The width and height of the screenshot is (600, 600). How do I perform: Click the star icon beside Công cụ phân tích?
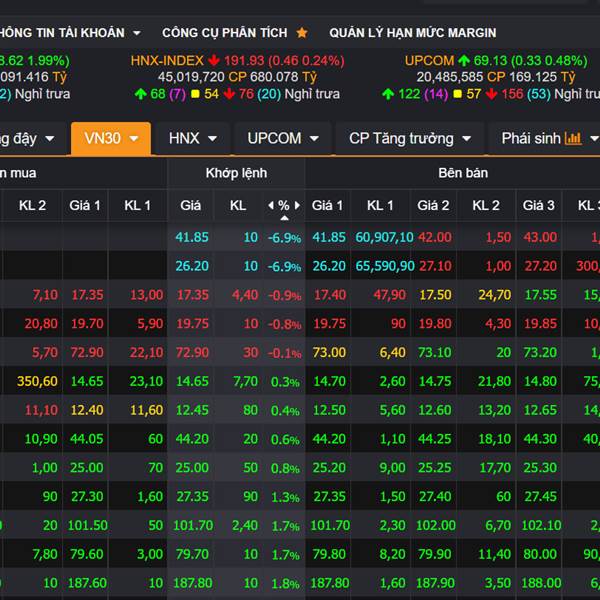(302, 33)
